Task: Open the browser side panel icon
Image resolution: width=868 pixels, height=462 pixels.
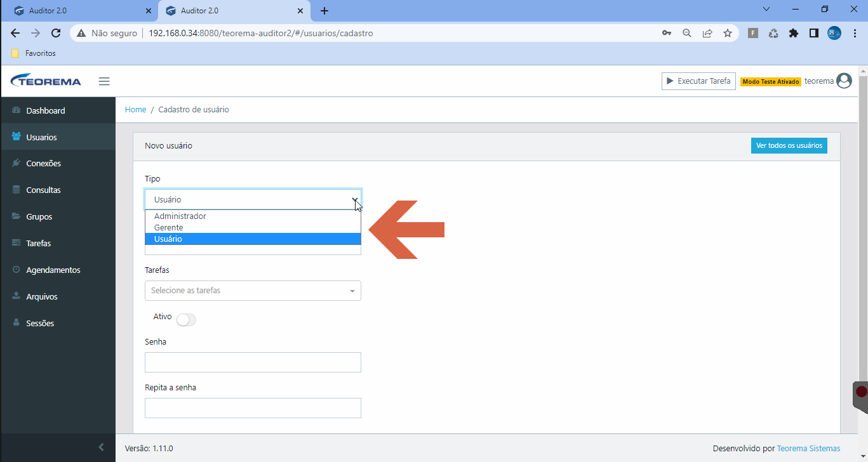Action: [x=814, y=33]
